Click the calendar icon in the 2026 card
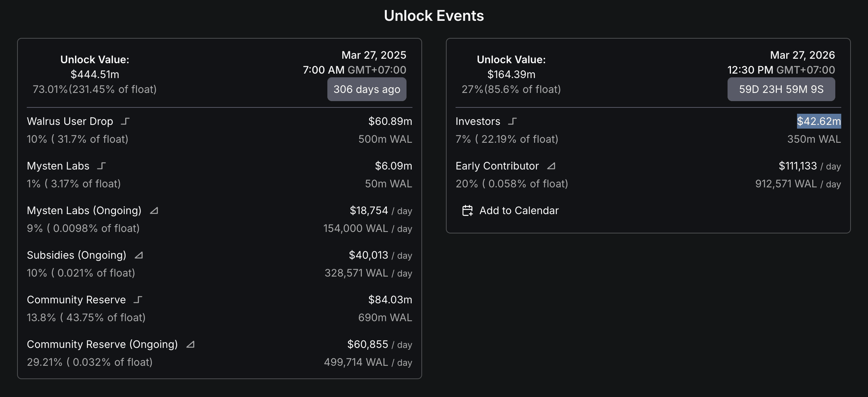The height and width of the screenshot is (397, 868). pyautogui.click(x=467, y=210)
